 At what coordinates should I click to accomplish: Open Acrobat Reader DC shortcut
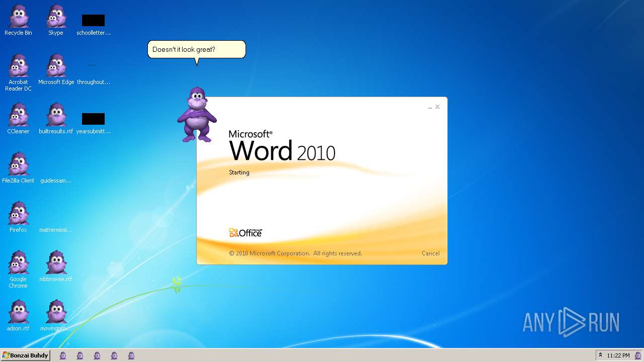click(x=18, y=72)
